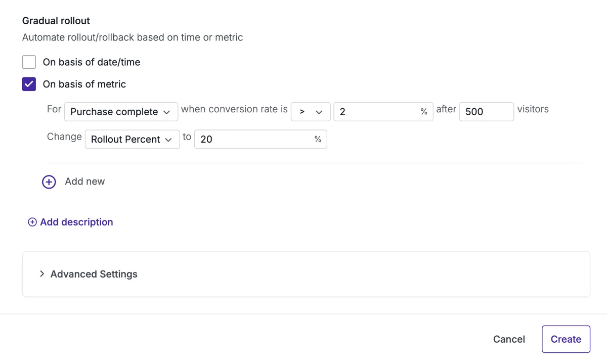Image resolution: width=607 pixels, height=364 pixels.
Task: Click the 'On basis of date/time' label text
Action: pyautogui.click(x=92, y=62)
